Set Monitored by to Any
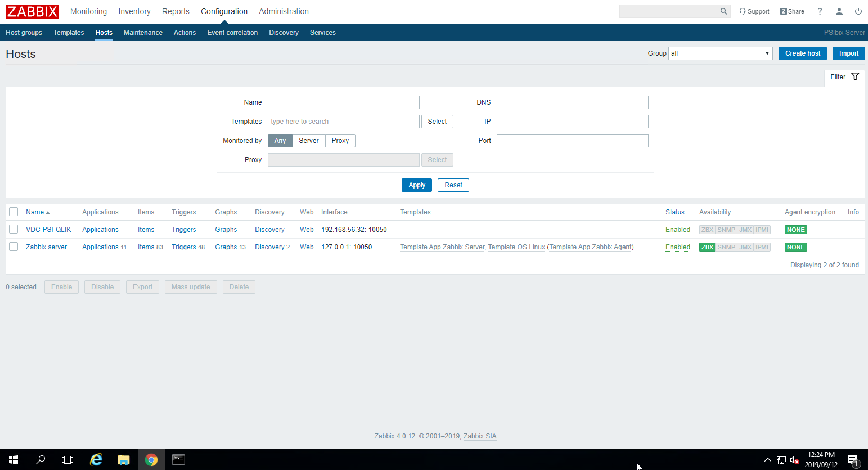Image resolution: width=868 pixels, height=470 pixels. [280, 141]
